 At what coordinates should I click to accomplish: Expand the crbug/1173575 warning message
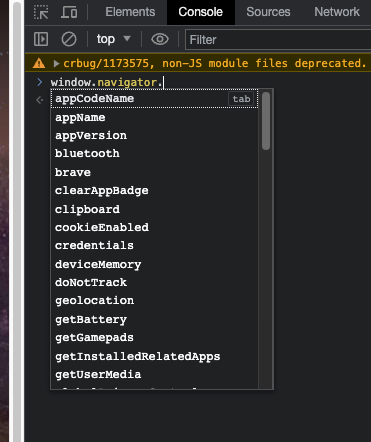tap(56, 63)
